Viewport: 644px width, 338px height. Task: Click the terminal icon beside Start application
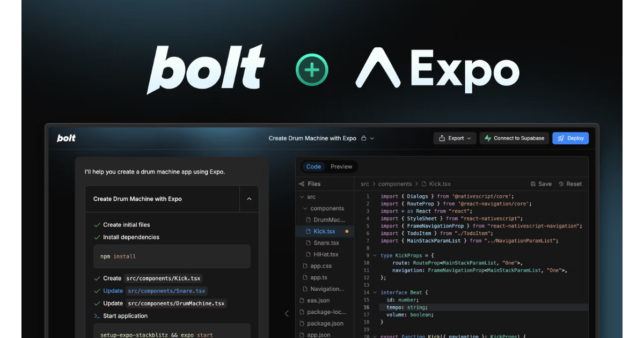pyautogui.click(x=97, y=316)
